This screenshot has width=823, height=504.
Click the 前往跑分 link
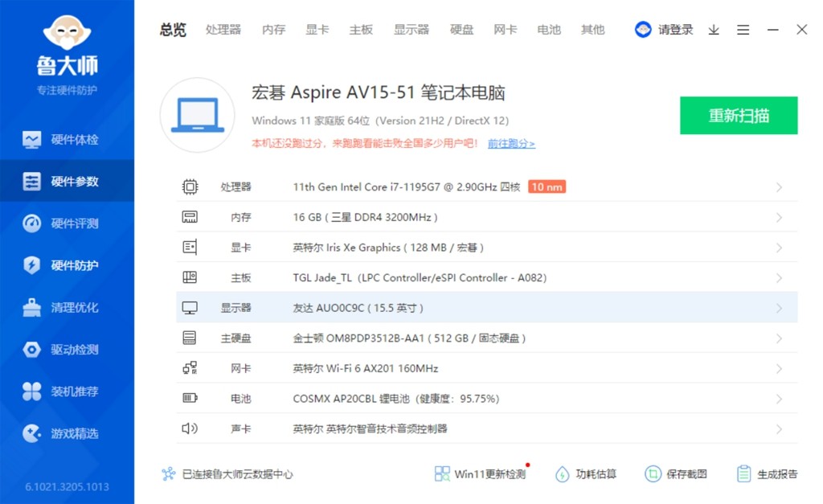tap(511, 144)
